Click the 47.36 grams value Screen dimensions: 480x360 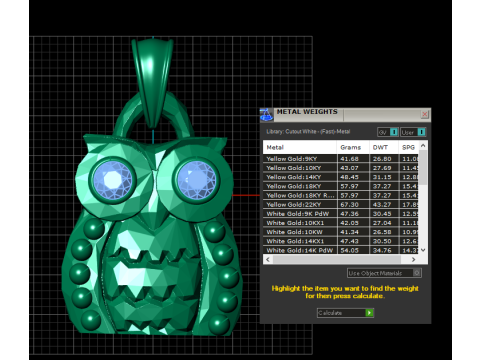349,214
